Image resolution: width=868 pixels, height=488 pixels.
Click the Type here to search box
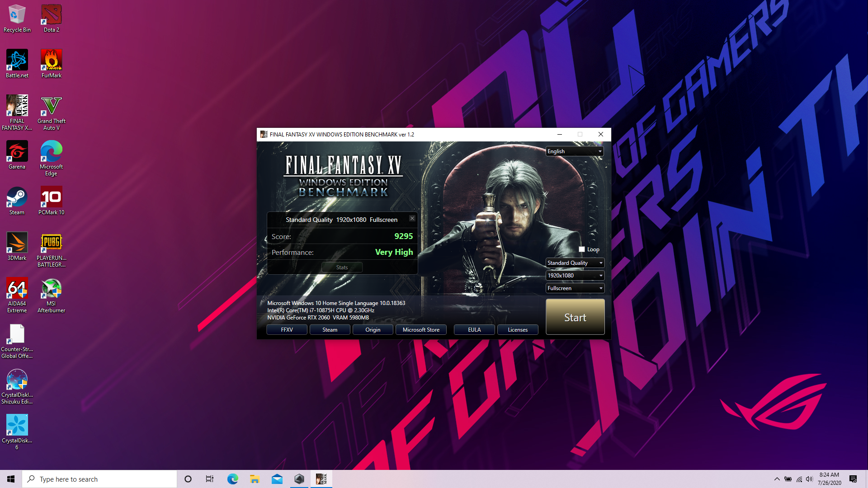99,479
